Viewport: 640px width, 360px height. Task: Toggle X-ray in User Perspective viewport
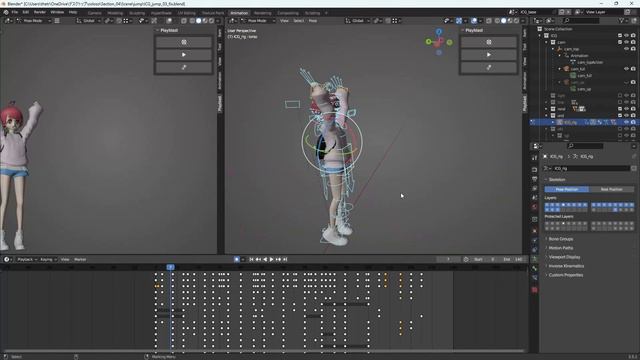[489, 21]
